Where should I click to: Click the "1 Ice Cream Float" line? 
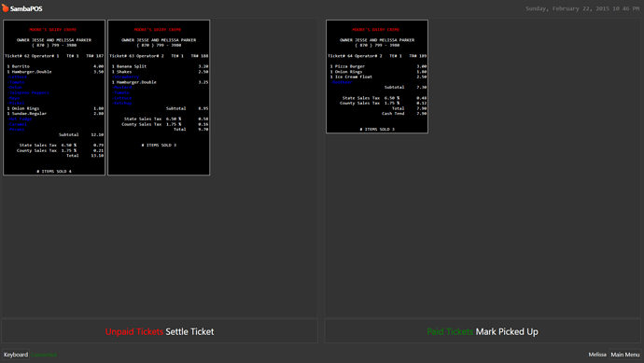378,77
